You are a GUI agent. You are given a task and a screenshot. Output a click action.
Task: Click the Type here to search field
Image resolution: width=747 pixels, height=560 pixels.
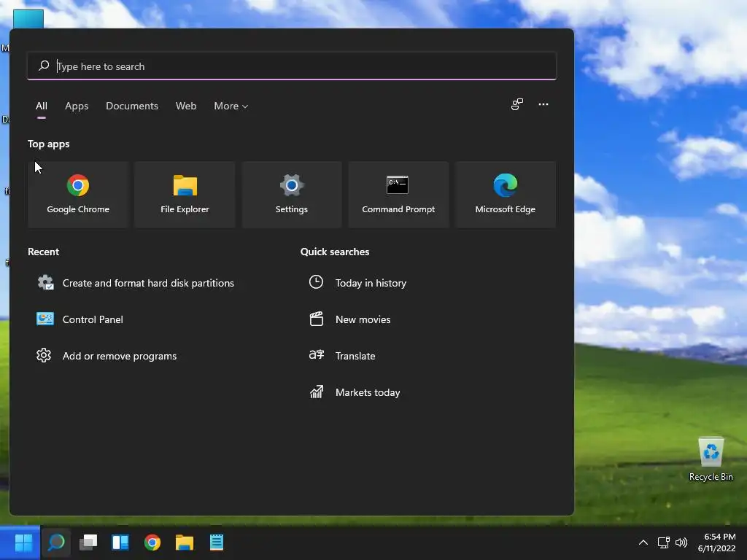292,66
